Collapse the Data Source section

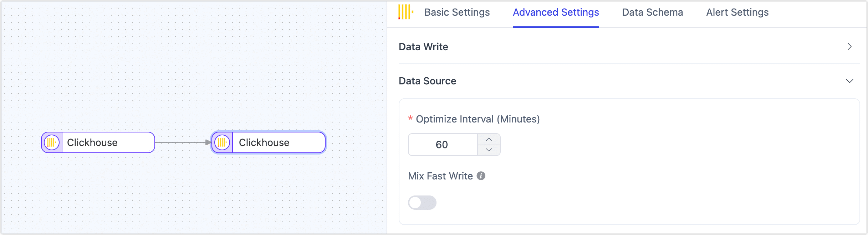pyautogui.click(x=850, y=81)
